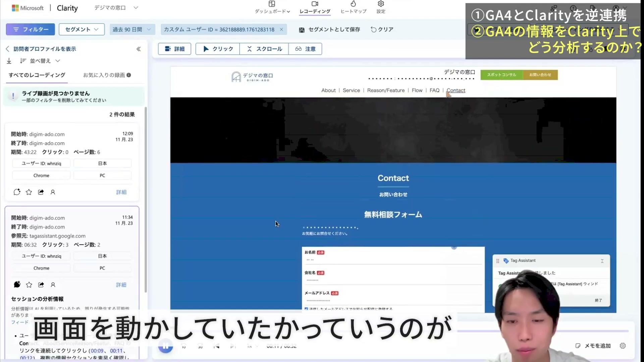The height and width of the screenshot is (362, 644).
Task: Pause the recording playback
Action: 165,346
